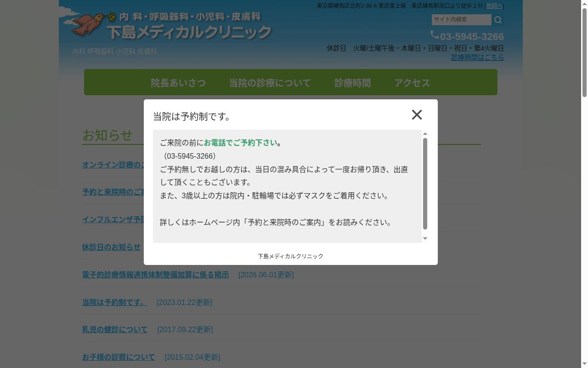Click the お知らせ section heading
Screen dimensions: 588x368
point(107,135)
